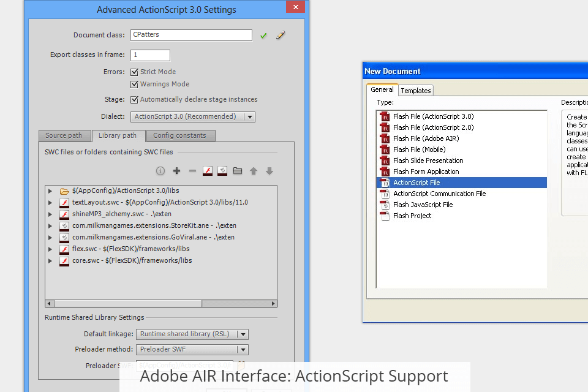Click the core.swc file icon
Image resolution: width=588 pixels, height=392 pixels.
[64, 261]
